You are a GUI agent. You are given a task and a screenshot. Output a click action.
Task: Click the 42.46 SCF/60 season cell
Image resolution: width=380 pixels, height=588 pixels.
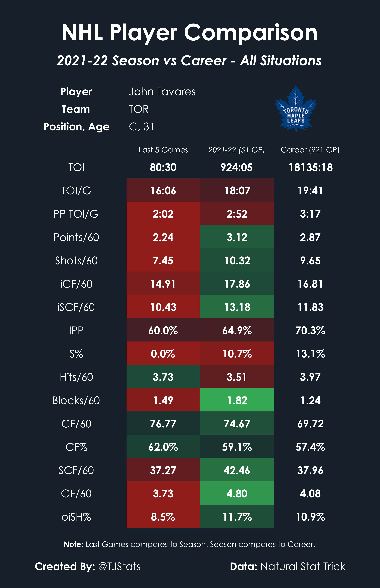237,470
